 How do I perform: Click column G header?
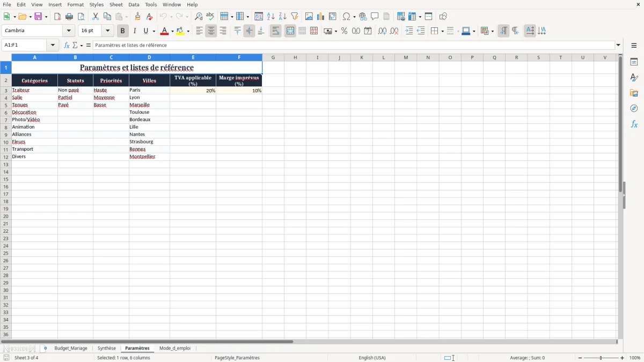point(273,57)
